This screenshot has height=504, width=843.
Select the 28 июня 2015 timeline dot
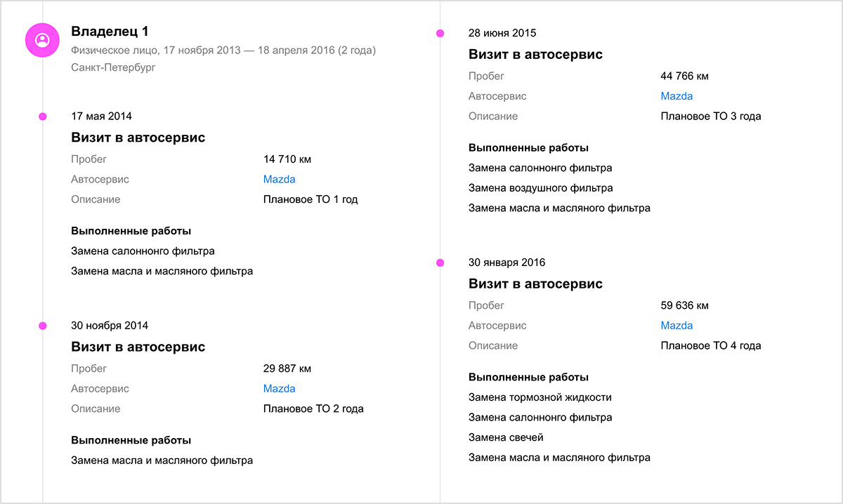pyautogui.click(x=440, y=33)
